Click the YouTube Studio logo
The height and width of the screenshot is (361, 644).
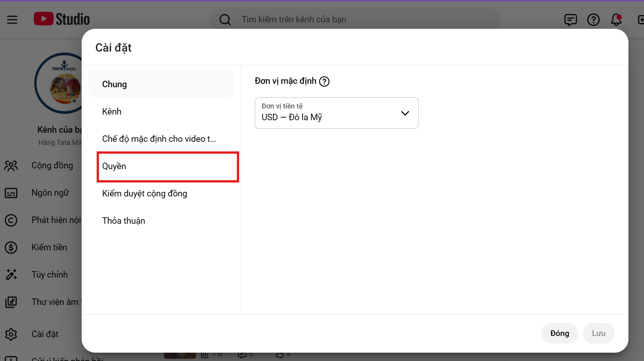point(62,19)
